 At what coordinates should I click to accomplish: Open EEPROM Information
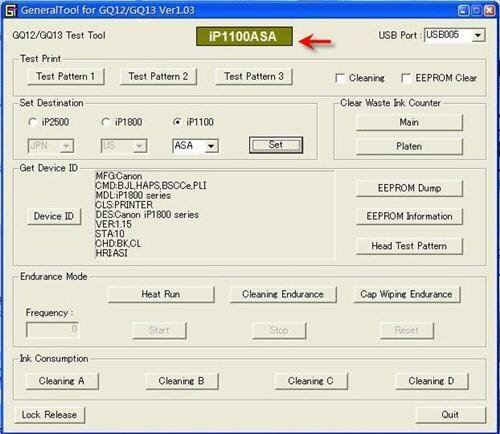[x=409, y=216]
